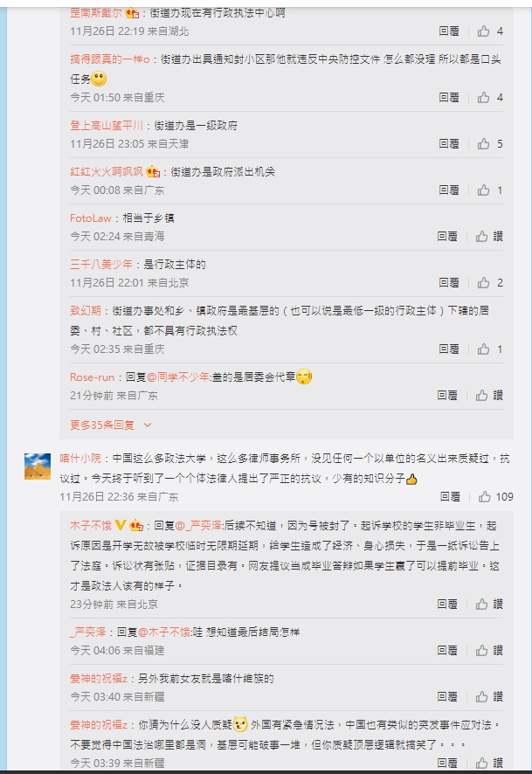The image size is (532, 774).
Task: Like 三千八美少年's comment
Action: pos(484,283)
